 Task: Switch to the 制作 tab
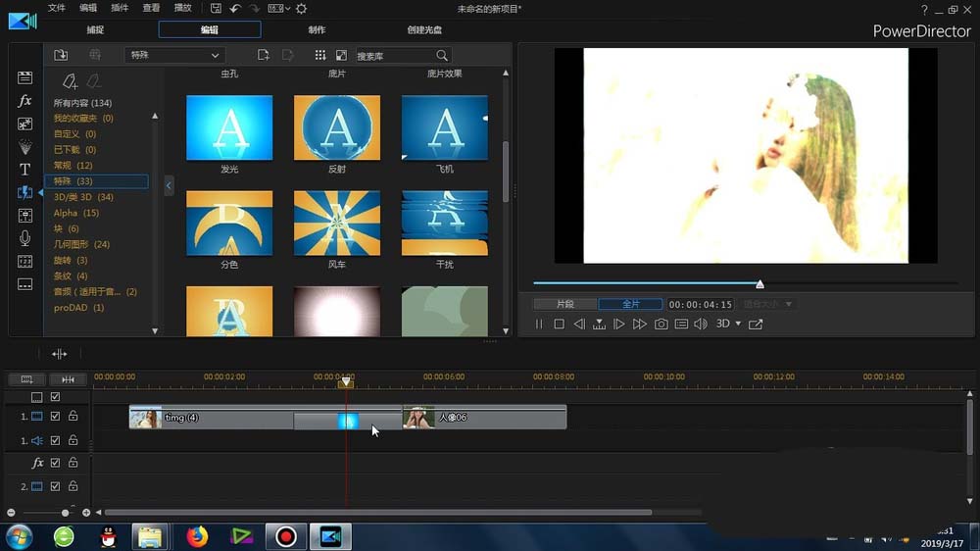click(x=317, y=29)
